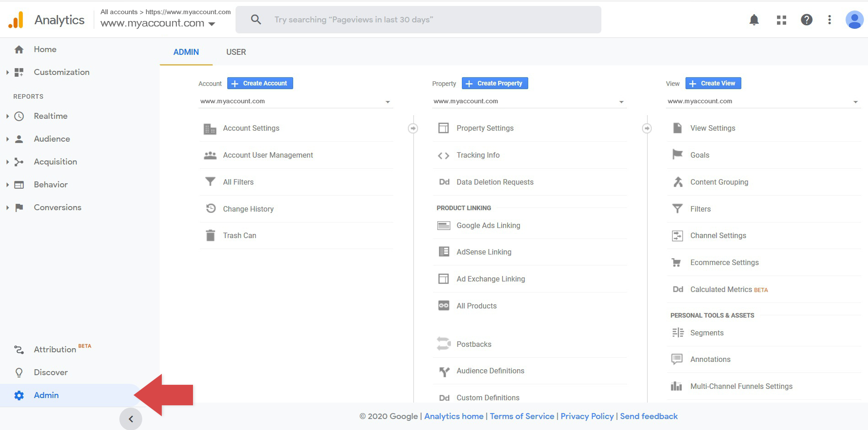Open notifications bell icon
Image resolution: width=868 pixels, height=430 pixels.
[754, 20]
